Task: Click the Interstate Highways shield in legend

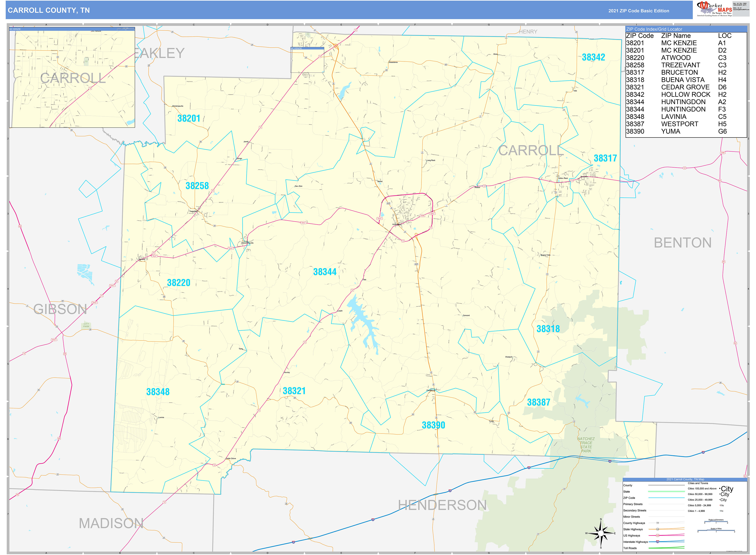Action: [x=658, y=542]
